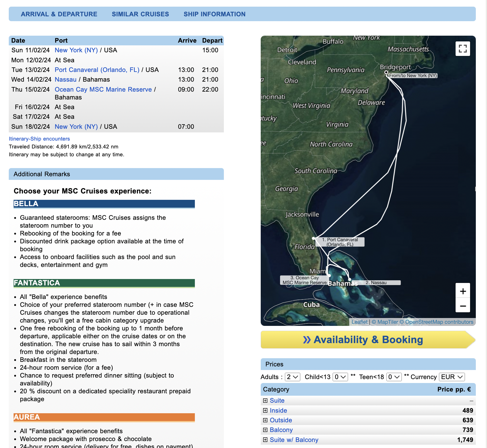Viewport: 487px width, 448px height.
Task: Open New York (NY) departure port link
Action: pos(76,50)
